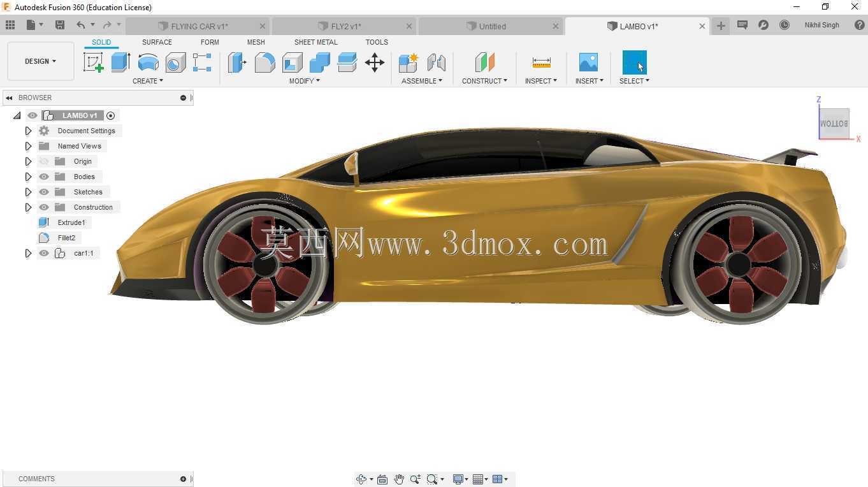This screenshot has height=487, width=868.
Task: Hide the Bodies folder
Action: tap(44, 177)
